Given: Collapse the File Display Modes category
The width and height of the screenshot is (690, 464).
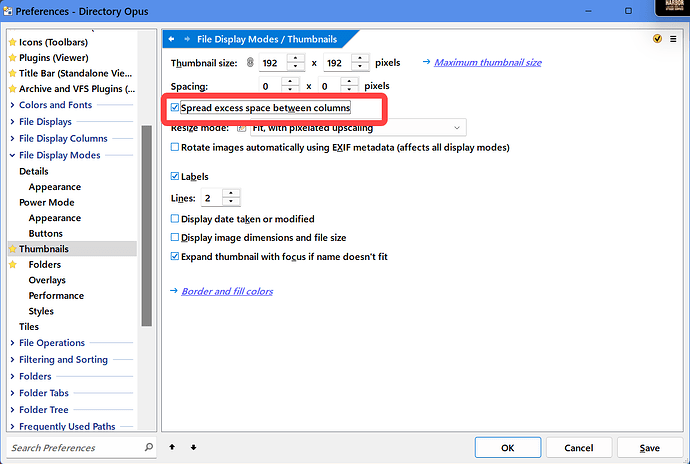Looking at the screenshot, I should [12, 155].
